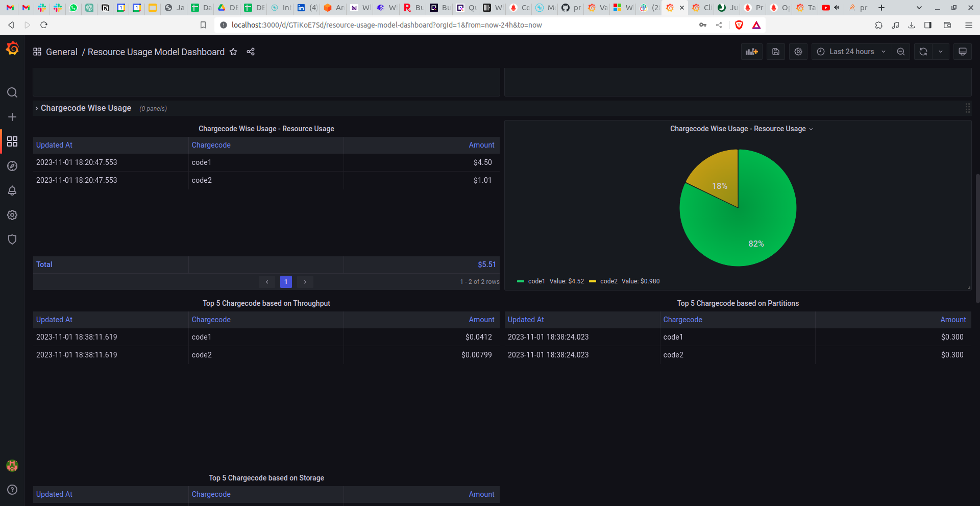Expand the Chargecode Wise Usage row
980x506 pixels.
86,108
